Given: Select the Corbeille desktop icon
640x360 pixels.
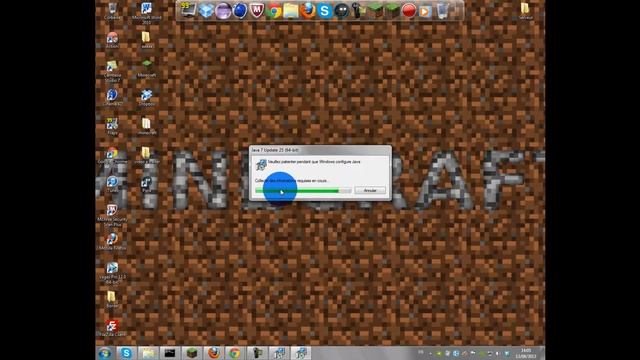Looking at the screenshot, I should (x=112, y=11).
